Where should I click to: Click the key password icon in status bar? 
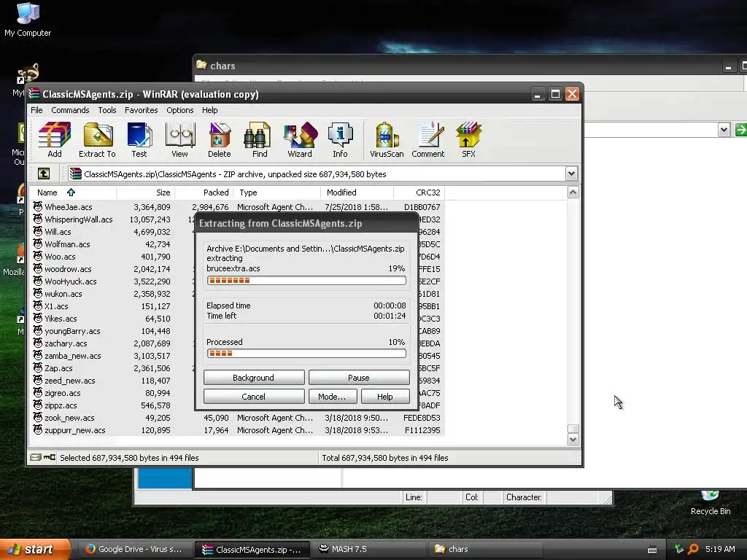pos(50,458)
